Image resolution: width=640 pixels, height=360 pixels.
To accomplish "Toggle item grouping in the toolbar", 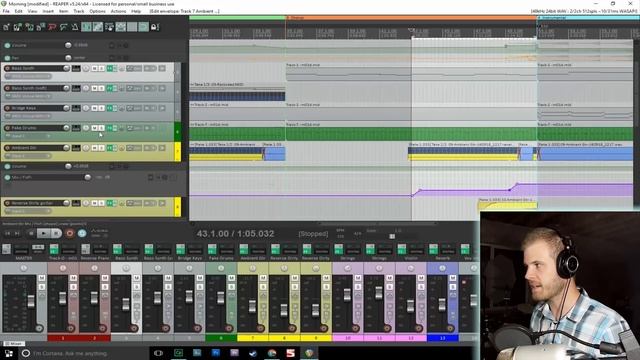I will click(x=98, y=27).
